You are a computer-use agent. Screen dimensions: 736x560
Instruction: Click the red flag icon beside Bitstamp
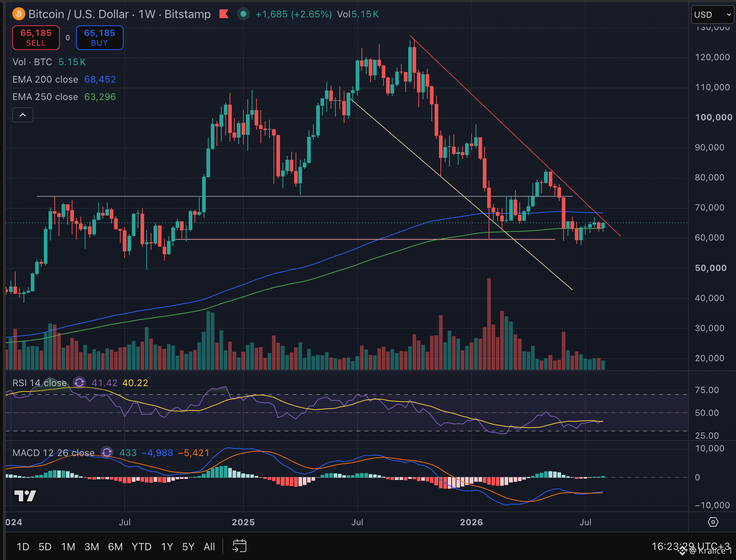click(224, 14)
